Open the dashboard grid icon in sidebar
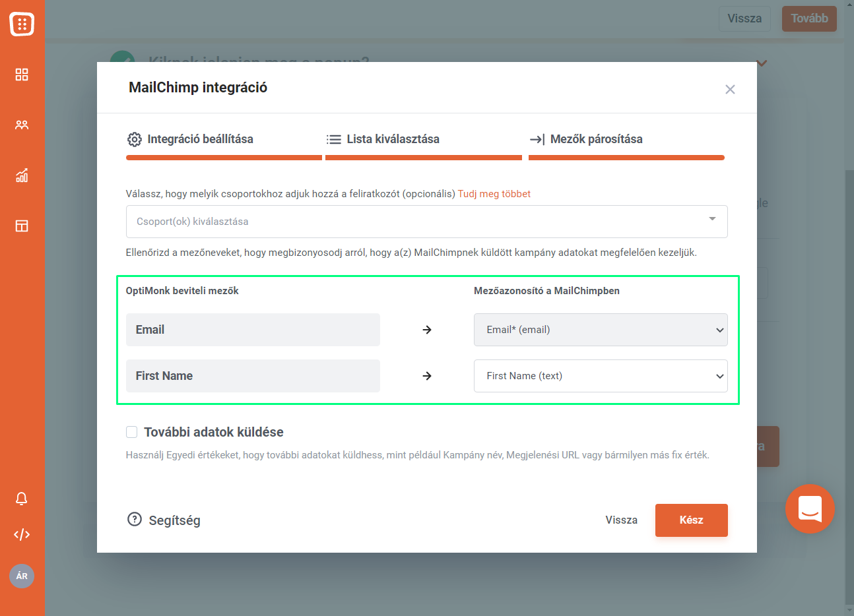The image size is (854, 616). (x=22, y=75)
